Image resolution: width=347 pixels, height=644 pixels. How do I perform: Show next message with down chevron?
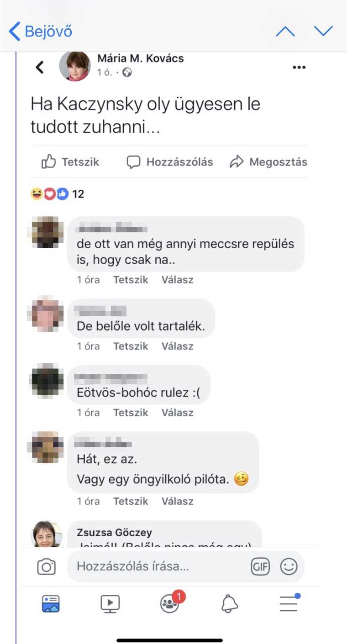click(323, 31)
